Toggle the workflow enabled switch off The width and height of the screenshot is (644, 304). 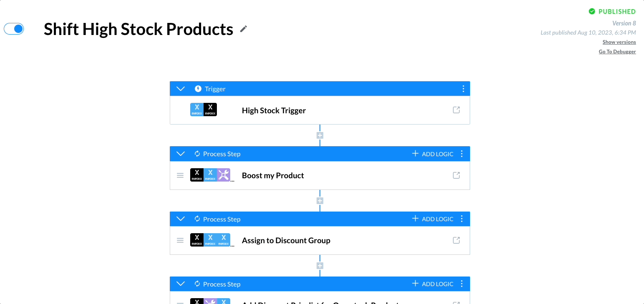14,29
